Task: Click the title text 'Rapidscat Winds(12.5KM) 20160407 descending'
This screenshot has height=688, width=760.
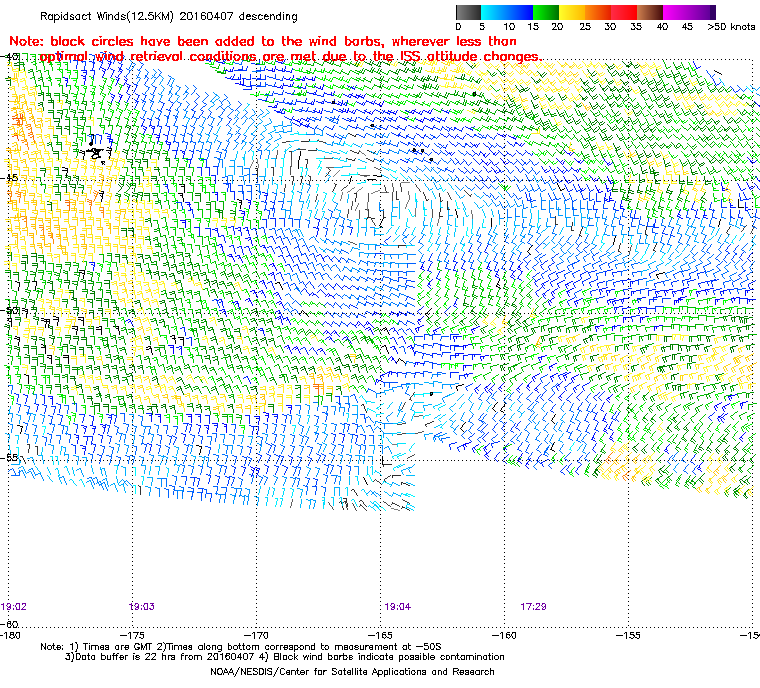Action: 169,16
